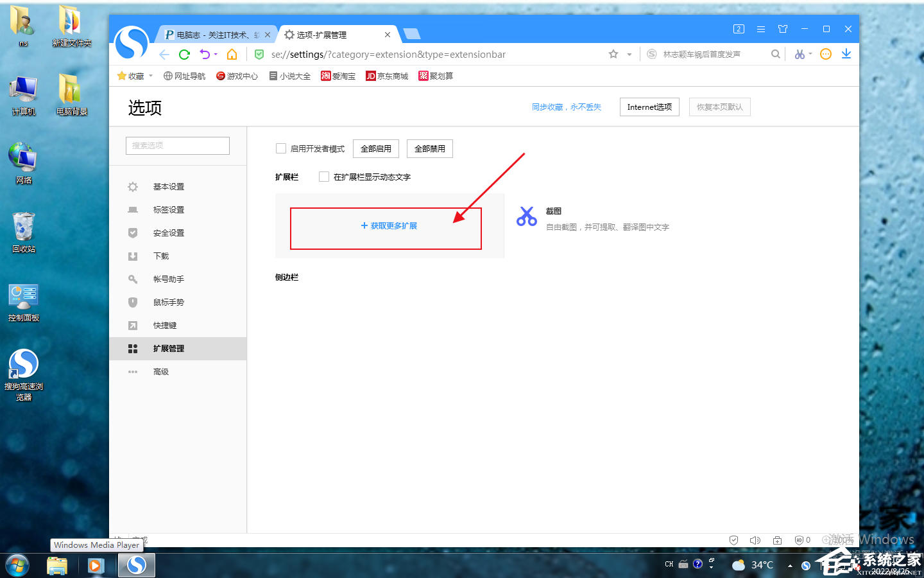Open dropdown arrow next to favorite star
This screenshot has width=924, height=578.
coord(629,55)
